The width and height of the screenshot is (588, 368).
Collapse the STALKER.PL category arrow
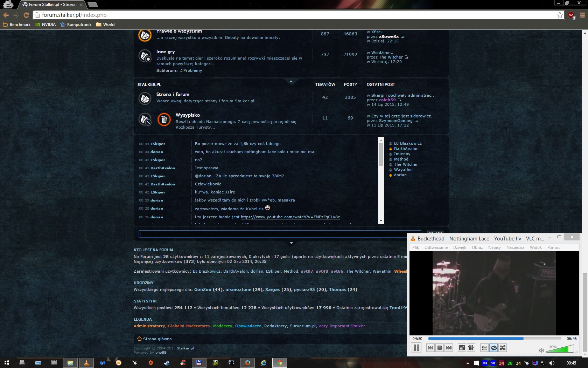(291, 81)
